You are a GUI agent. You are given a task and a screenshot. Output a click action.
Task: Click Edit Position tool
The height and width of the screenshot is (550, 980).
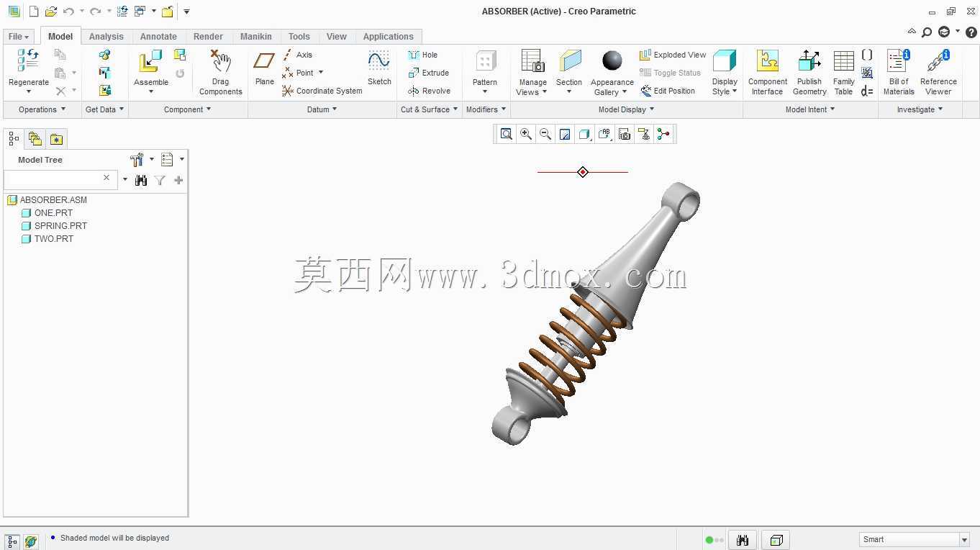[x=667, y=91]
